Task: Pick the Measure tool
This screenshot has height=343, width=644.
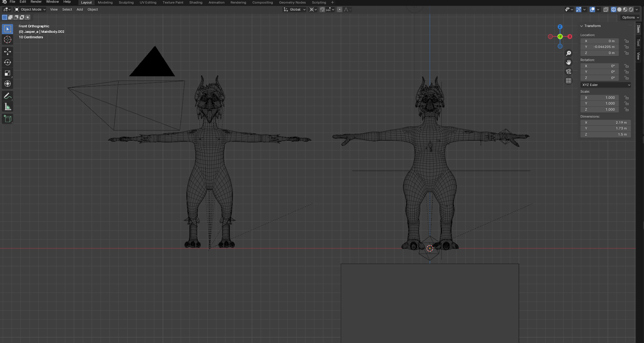Action: tap(7, 107)
